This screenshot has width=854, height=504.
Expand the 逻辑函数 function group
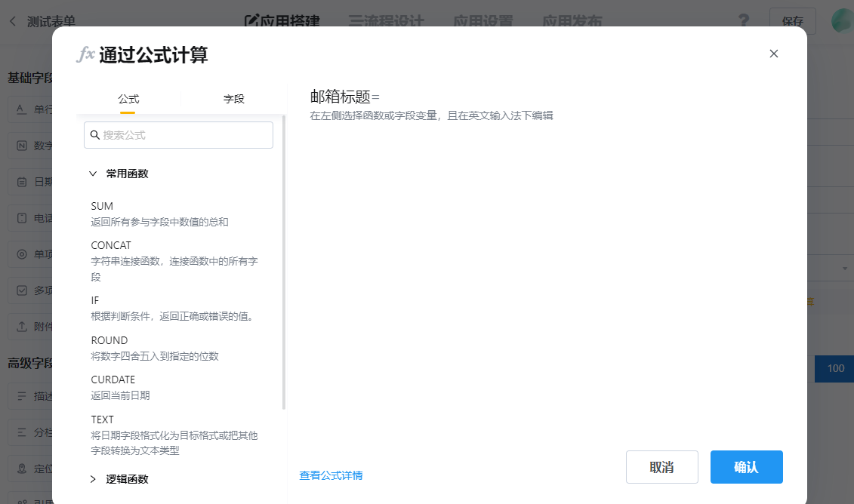pyautogui.click(x=93, y=478)
